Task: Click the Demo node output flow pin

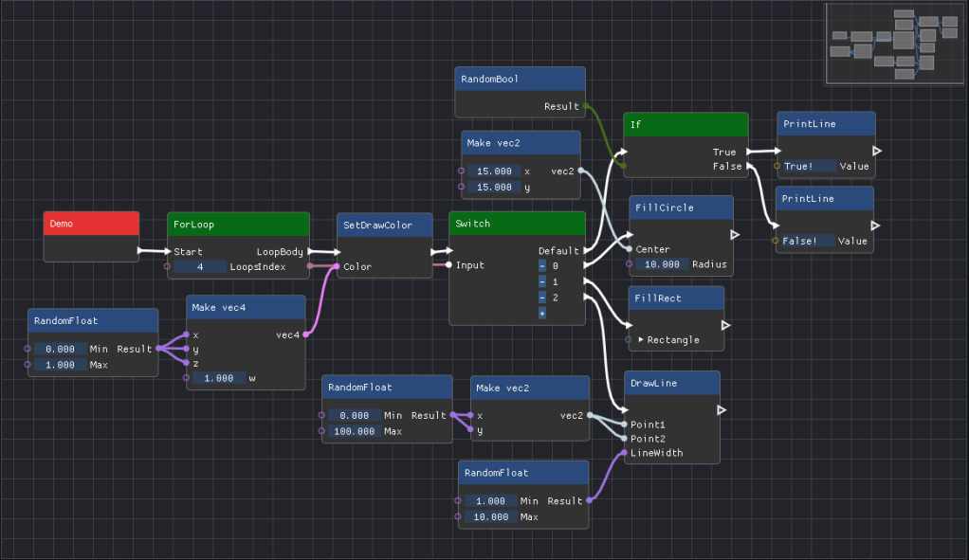Action: tap(139, 251)
